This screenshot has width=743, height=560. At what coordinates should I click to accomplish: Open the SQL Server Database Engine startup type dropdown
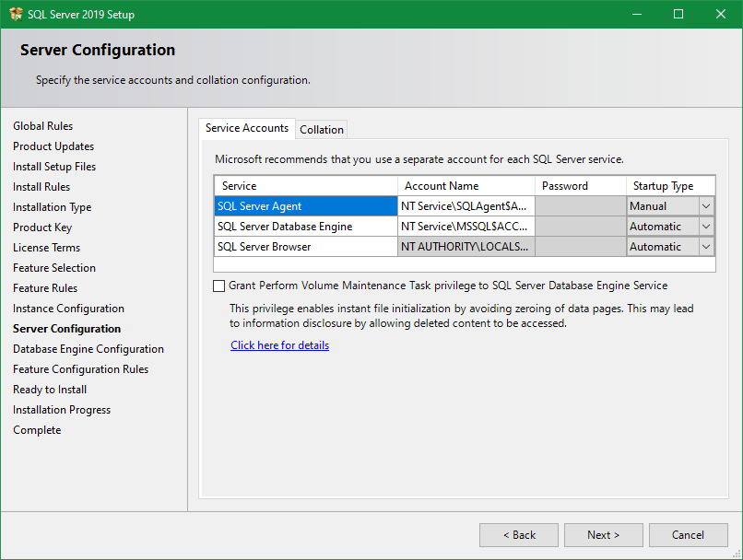point(707,226)
